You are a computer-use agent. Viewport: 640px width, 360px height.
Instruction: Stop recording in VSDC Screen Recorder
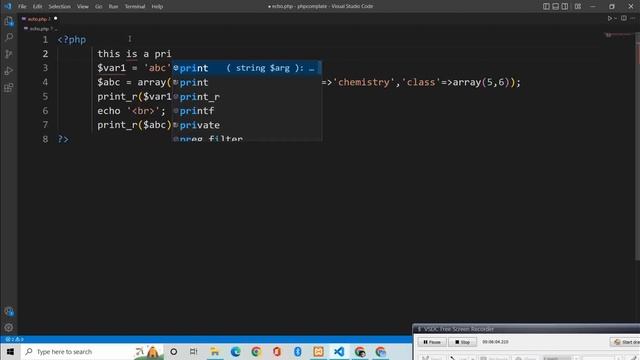[462, 342]
